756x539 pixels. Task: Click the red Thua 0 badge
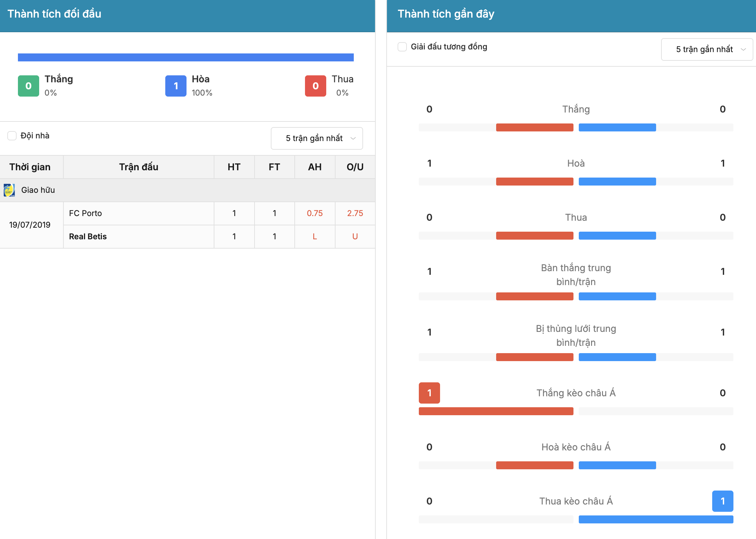coord(316,86)
